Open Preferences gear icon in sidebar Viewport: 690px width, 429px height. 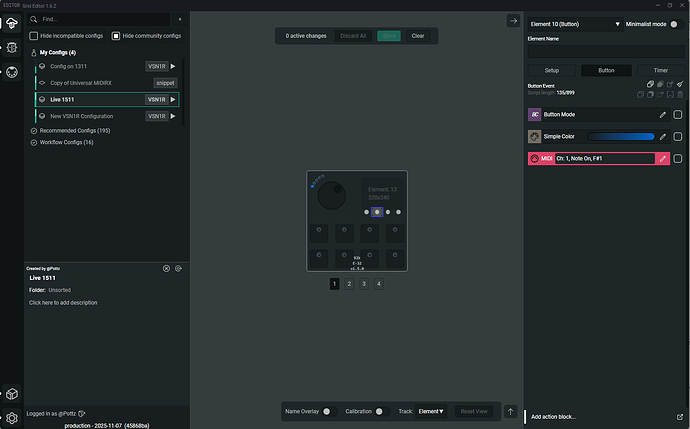(x=12, y=417)
